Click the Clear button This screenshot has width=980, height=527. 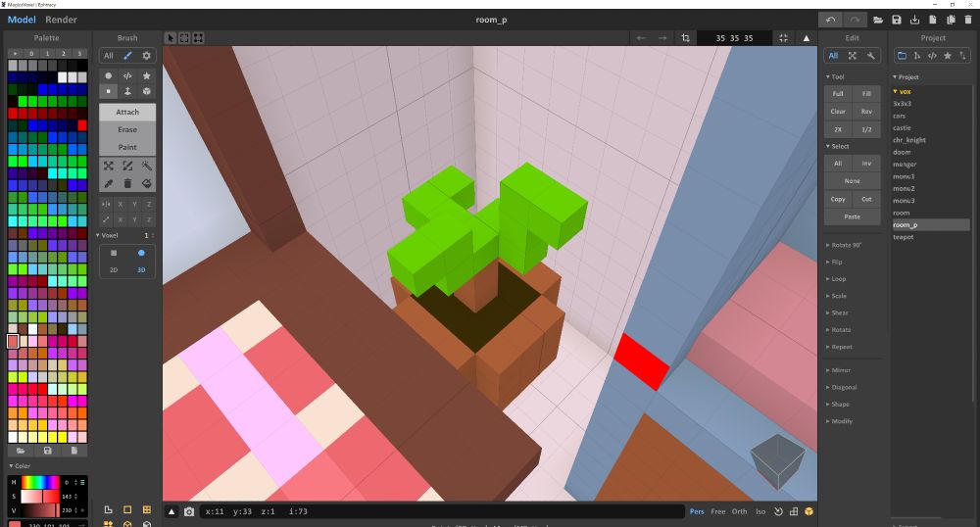point(838,111)
